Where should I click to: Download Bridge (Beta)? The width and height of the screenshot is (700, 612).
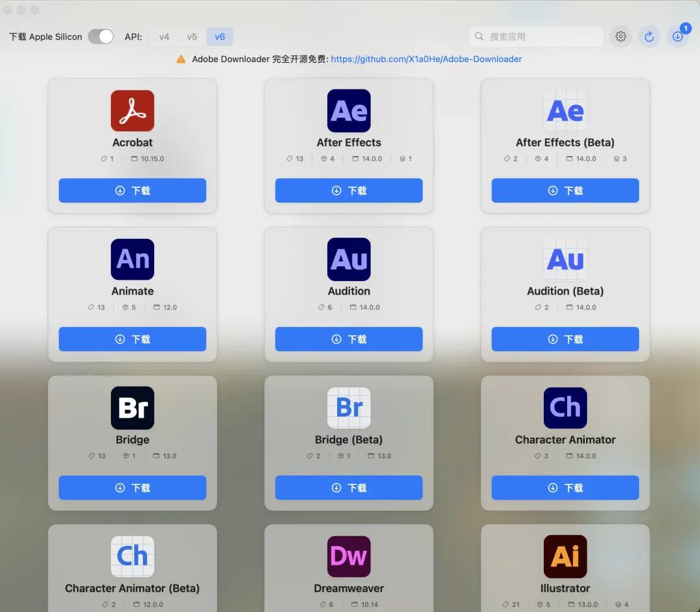point(349,488)
